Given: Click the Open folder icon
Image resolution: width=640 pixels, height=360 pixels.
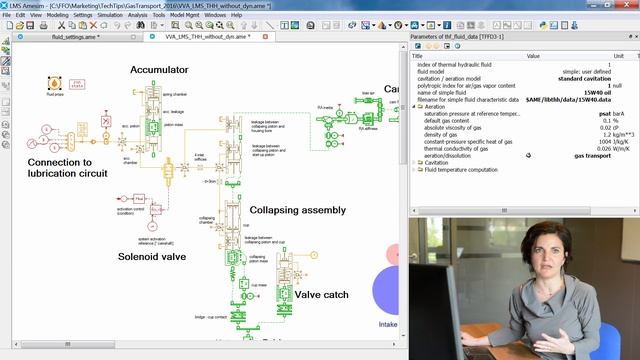Looking at the screenshot, I should click(20, 25).
